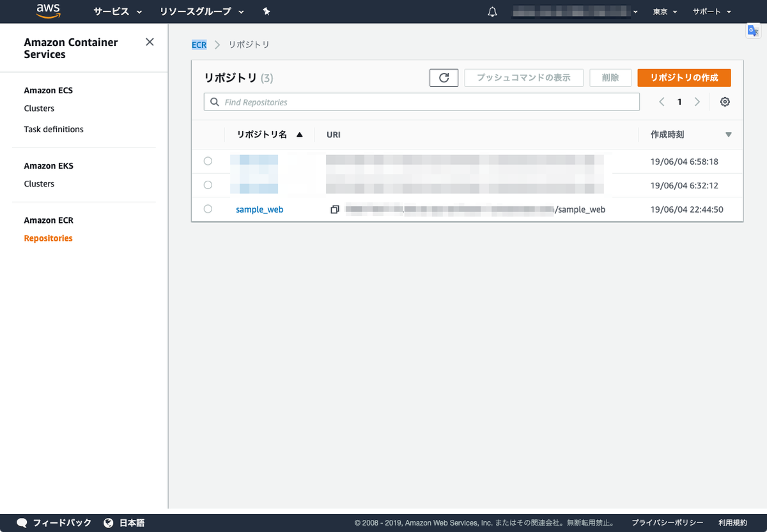This screenshot has height=532, width=767.
Task: Click the feedback speech bubble icon
Action: pos(22,522)
